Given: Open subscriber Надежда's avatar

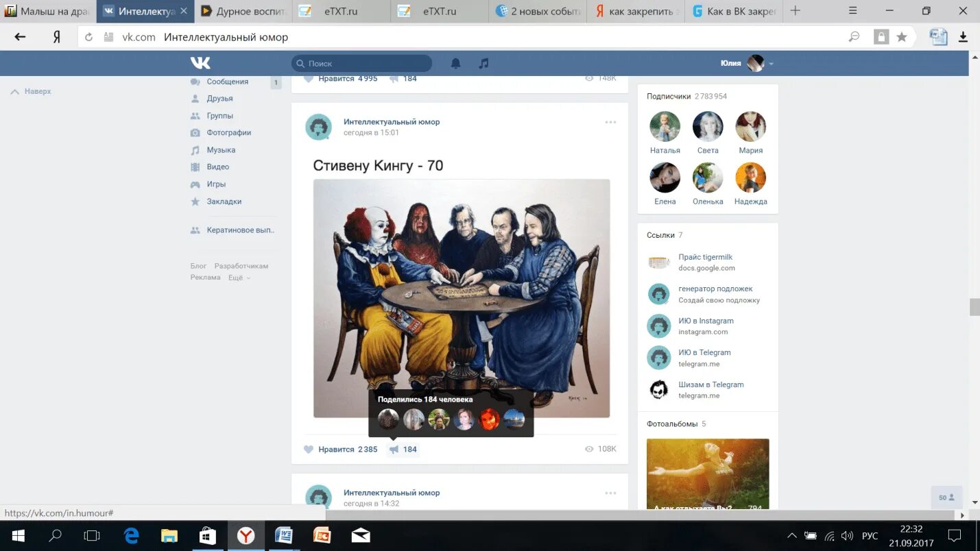Looking at the screenshot, I should [751, 178].
